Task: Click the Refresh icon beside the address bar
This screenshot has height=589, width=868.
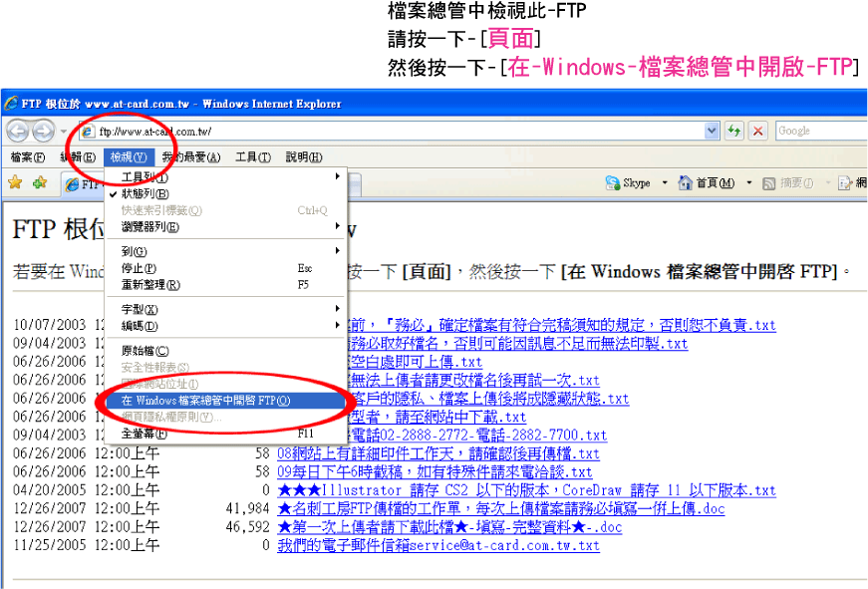Action: click(x=734, y=132)
